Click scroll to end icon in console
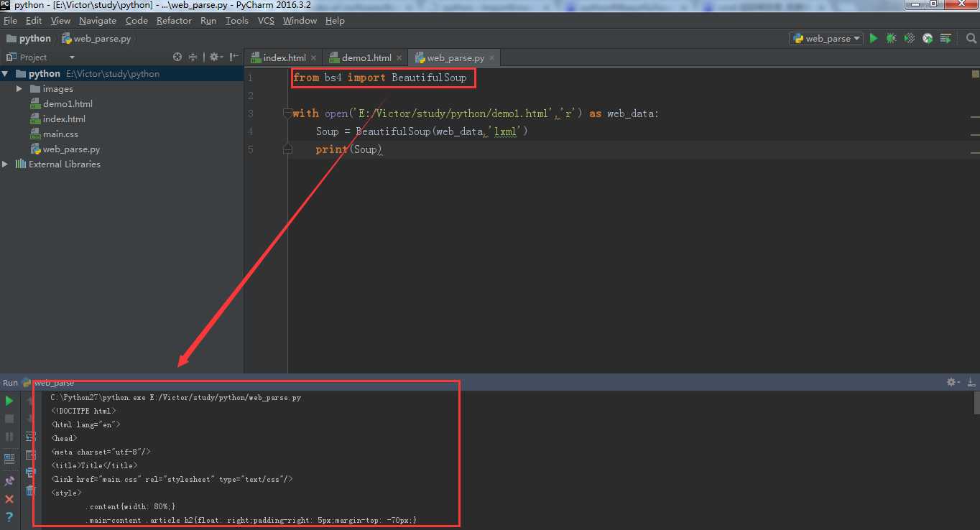Image resolution: width=980 pixels, height=530 pixels. [30, 455]
